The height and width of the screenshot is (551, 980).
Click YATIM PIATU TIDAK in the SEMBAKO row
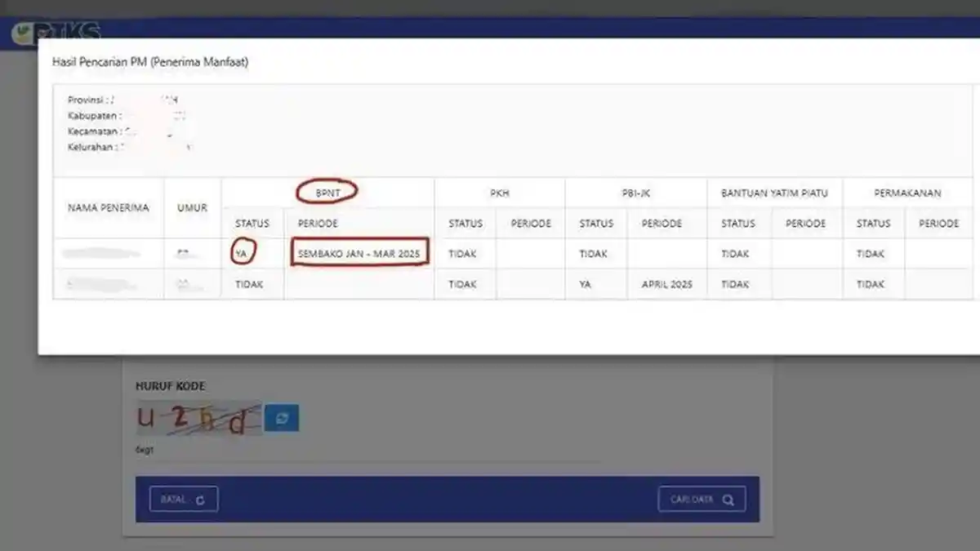point(735,254)
